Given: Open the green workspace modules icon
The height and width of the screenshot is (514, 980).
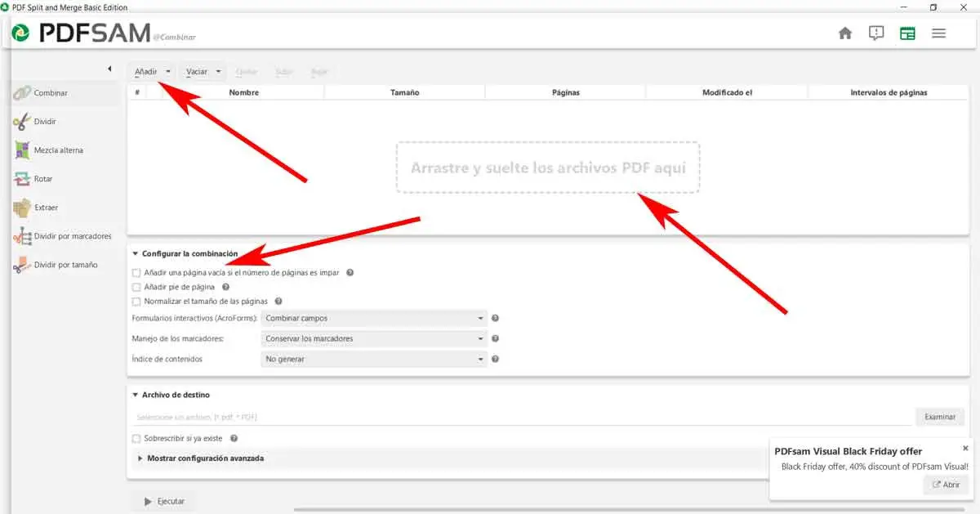Looking at the screenshot, I should click(x=907, y=34).
